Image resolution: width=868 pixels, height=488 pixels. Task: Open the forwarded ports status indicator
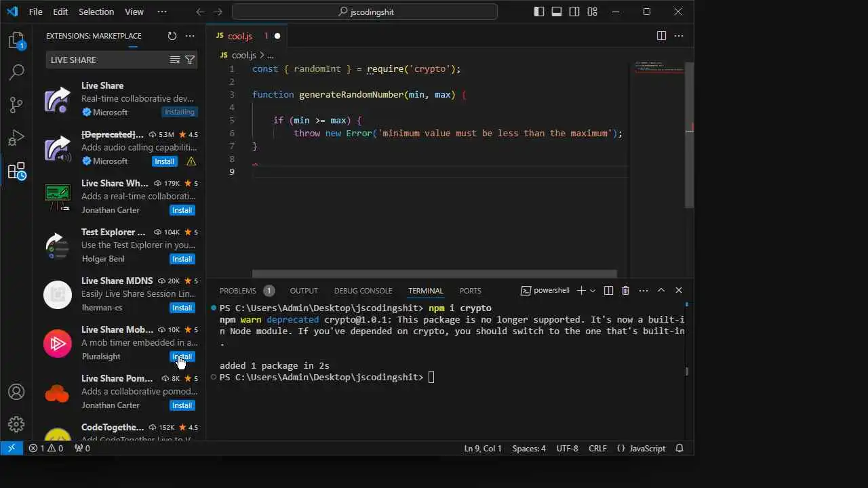point(82,448)
